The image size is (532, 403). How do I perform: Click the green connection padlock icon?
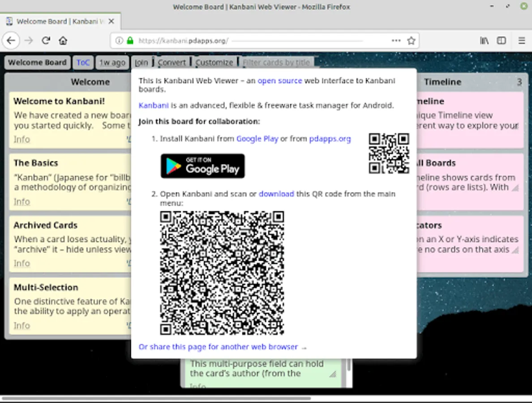130,41
